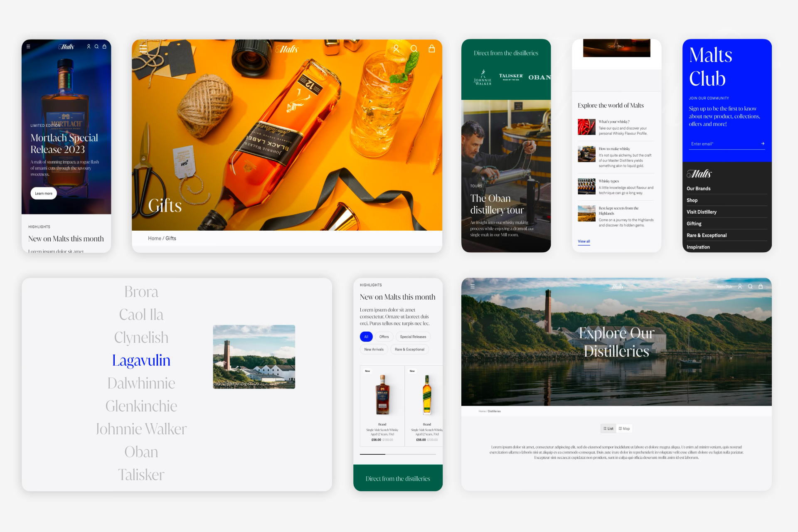
Task: Click Home breadcrumb on Distilleries page
Action: [x=482, y=411]
